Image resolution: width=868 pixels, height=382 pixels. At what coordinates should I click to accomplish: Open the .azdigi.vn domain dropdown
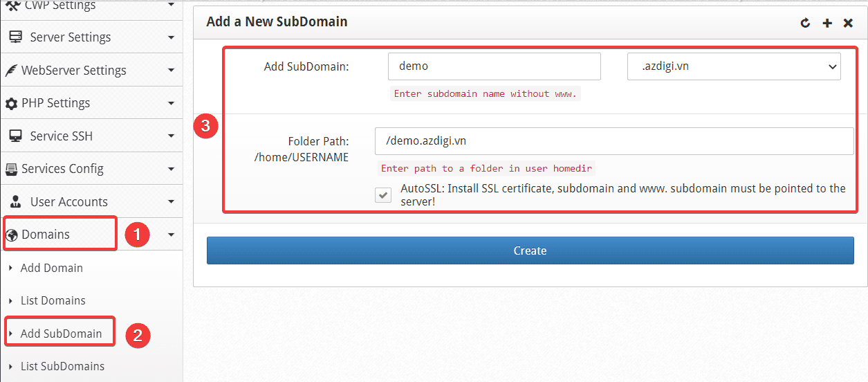tap(734, 66)
